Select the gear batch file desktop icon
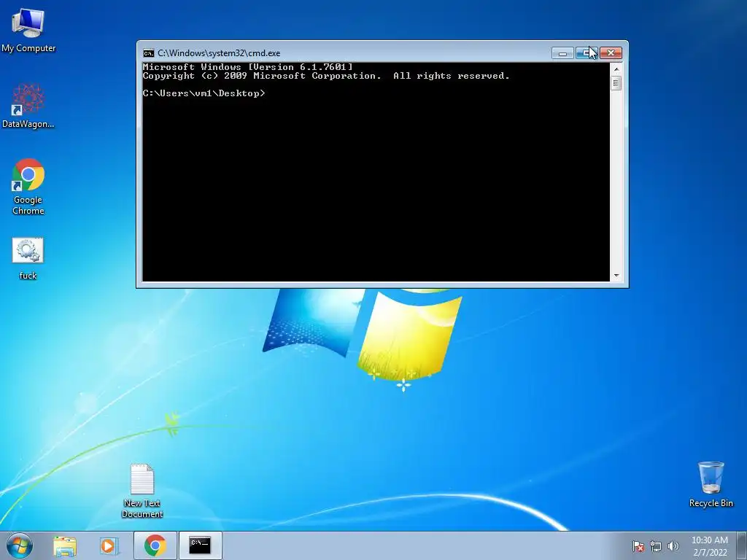This screenshot has height=560, width=747. pyautogui.click(x=28, y=259)
